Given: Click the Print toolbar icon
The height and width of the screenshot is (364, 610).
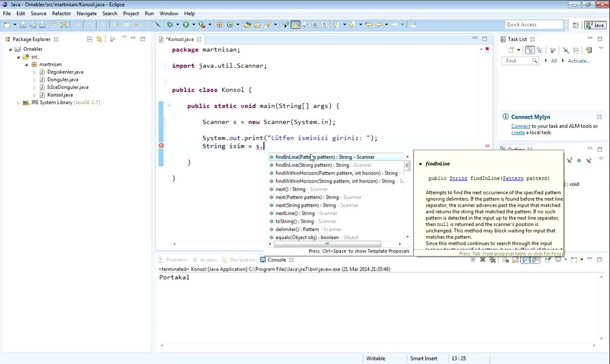Looking at the screenshot, I should tap(43, 24).
